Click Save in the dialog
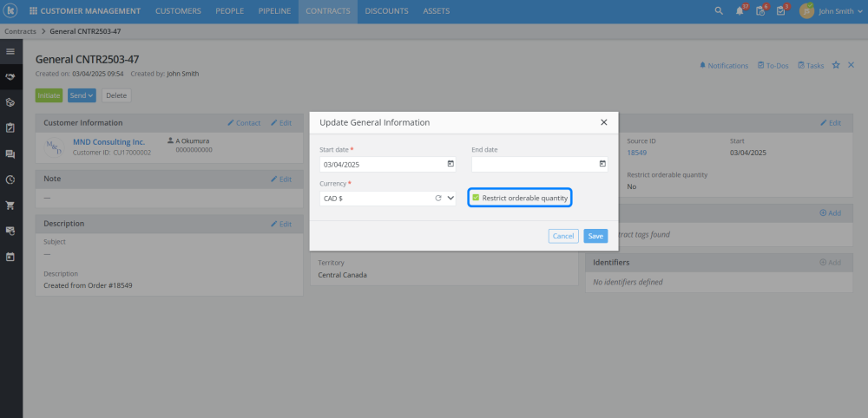 tap(595, 236)
